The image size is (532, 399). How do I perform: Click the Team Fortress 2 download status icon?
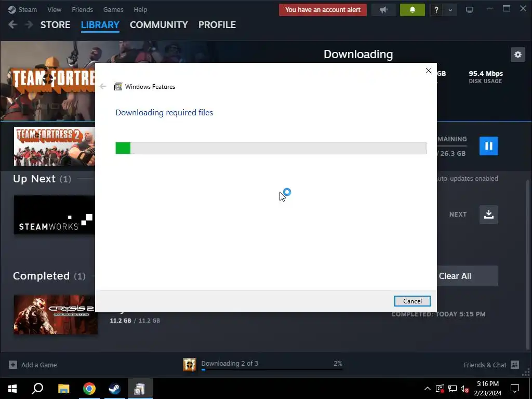click(x=189, y=364)
